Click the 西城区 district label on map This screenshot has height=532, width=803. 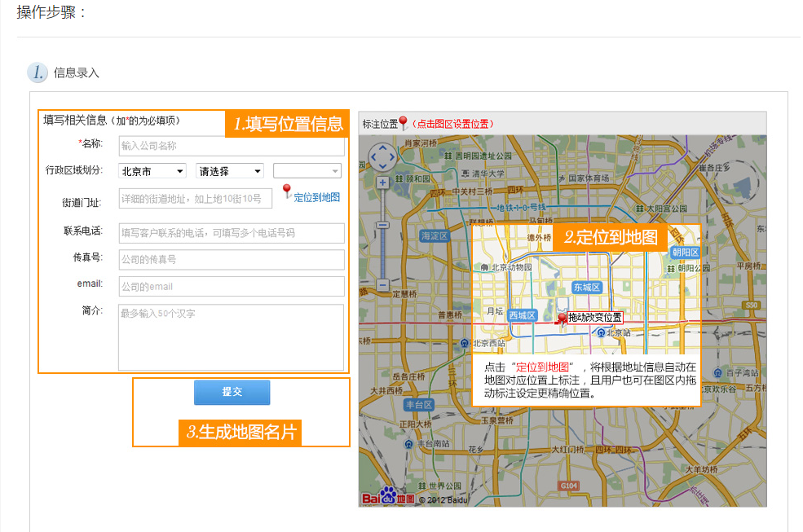(x=522, y=315)
